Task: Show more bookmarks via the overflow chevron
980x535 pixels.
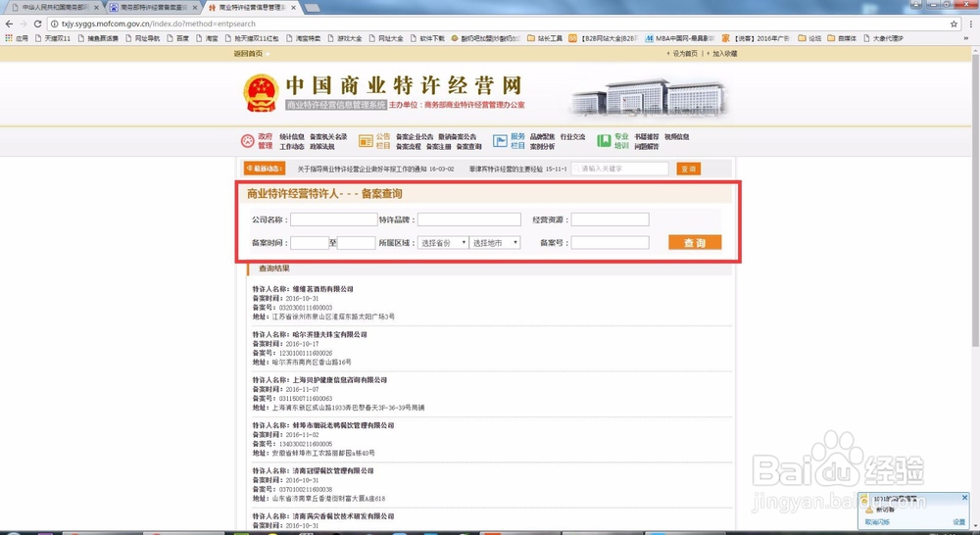Action: point(965,38)
